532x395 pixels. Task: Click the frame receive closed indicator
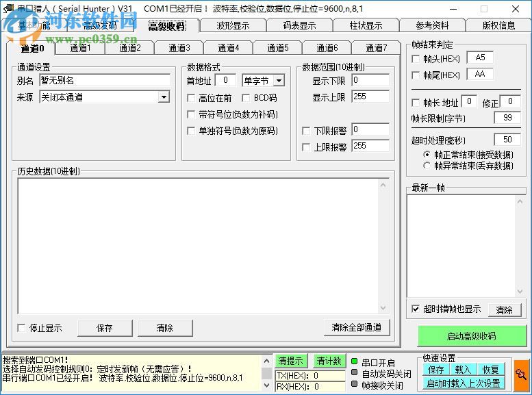point(354,384)
